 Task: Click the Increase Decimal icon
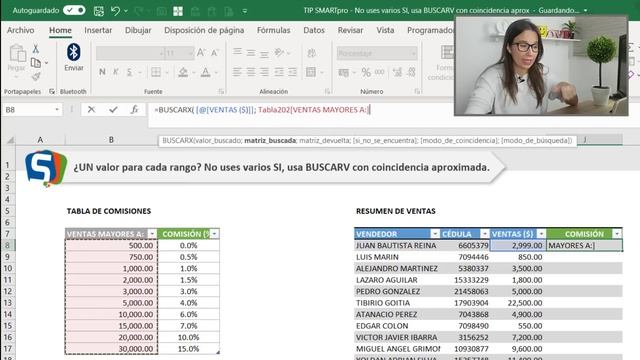coord(397,73)
